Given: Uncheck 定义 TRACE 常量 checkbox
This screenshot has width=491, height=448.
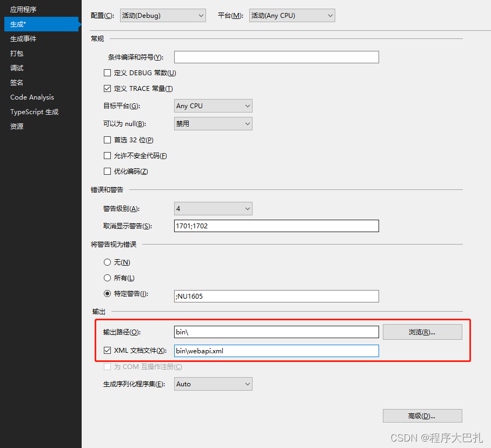Looking at the screenshot, I should tap(108, 89).
